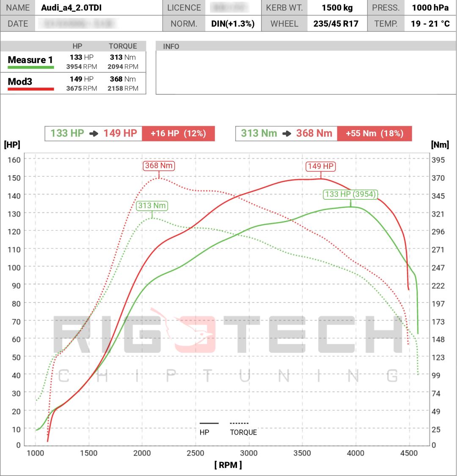The height and width of the screenshot is (476, 457).
Task: Click the solid line HP legend sample
Action: pyautogui.click(x=209, y=423)
